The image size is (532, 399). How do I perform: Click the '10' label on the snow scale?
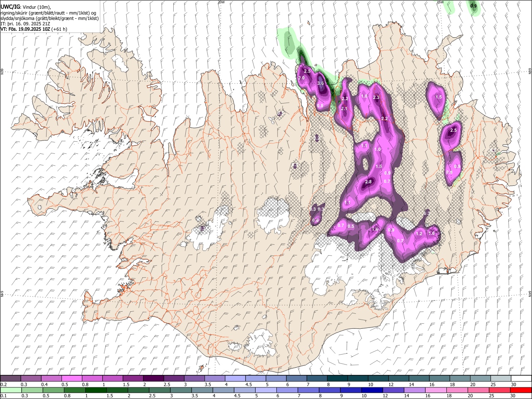point(370,384)
